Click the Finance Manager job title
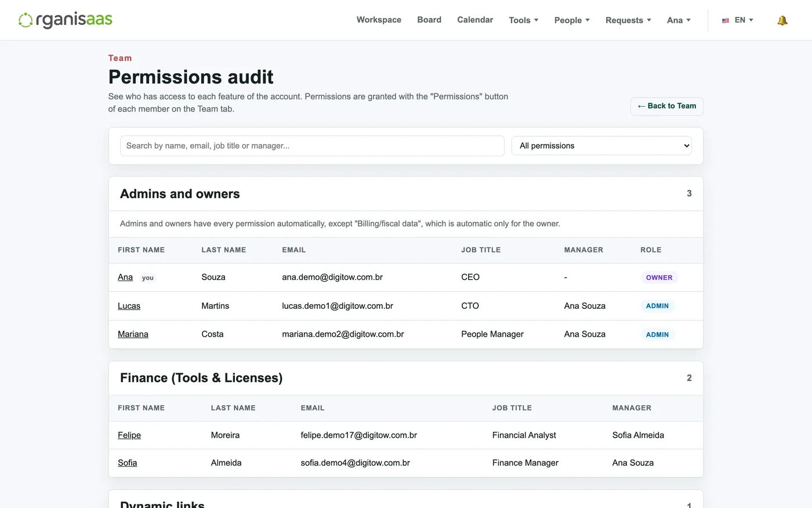The image size is (812, 508). point(525,463)
